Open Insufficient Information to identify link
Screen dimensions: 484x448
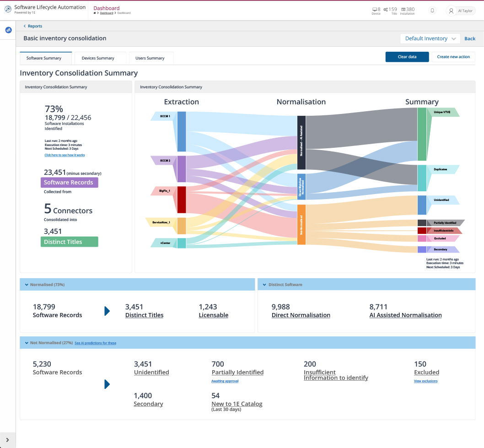pyautogui.click(x=336, y=375)
